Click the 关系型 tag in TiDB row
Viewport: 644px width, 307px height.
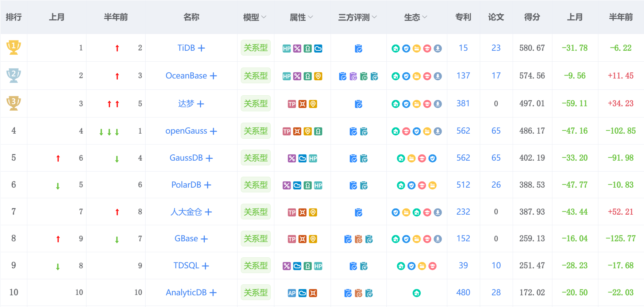[256, 48]
